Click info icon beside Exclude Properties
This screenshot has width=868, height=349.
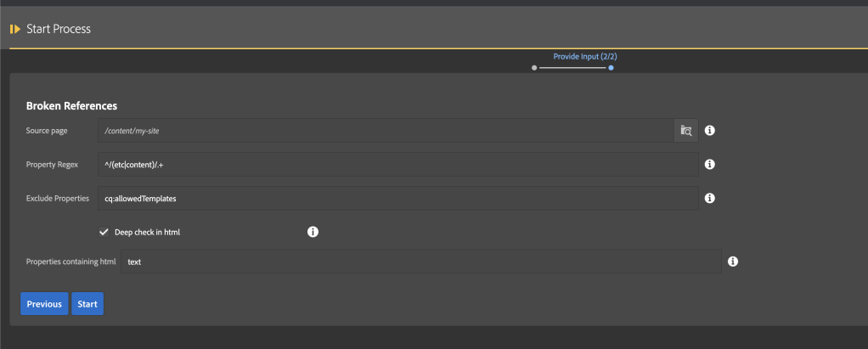point(710,198)
